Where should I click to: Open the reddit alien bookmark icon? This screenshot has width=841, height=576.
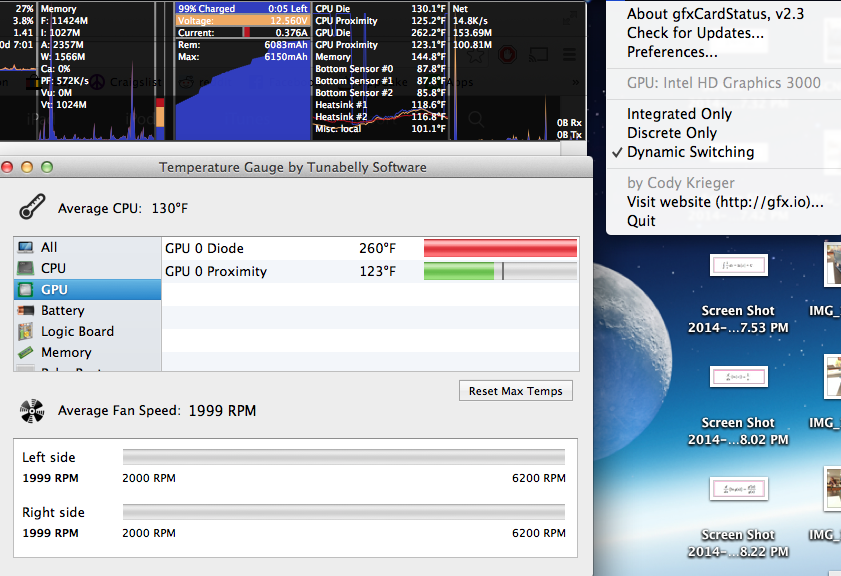[187, 82]
